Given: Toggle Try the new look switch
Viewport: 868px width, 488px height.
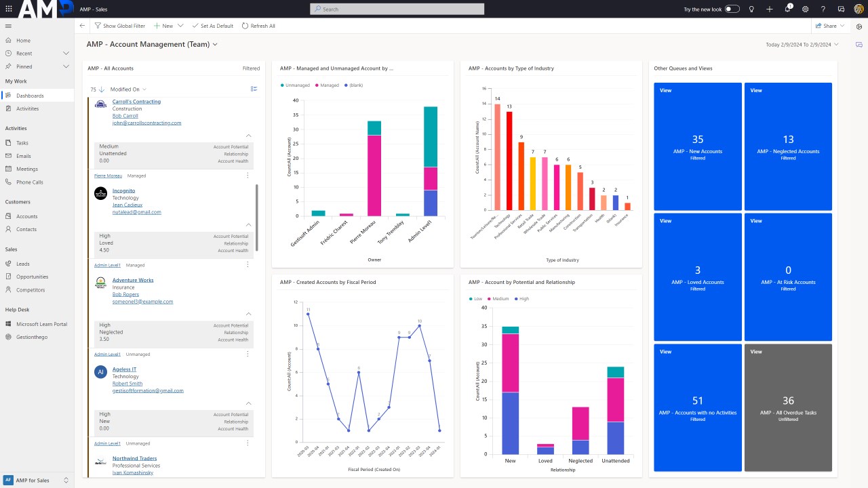Looking at the screenshot, I should point(732,9).
